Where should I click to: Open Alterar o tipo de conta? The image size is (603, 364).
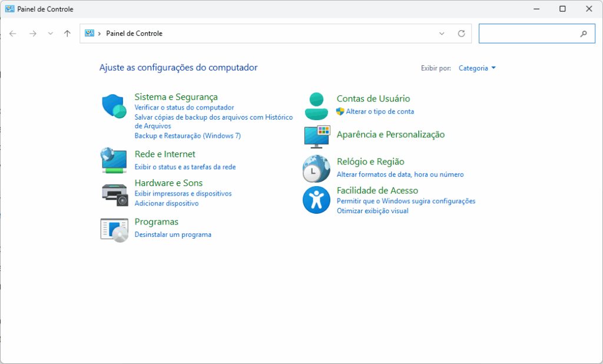click(380, 111)
